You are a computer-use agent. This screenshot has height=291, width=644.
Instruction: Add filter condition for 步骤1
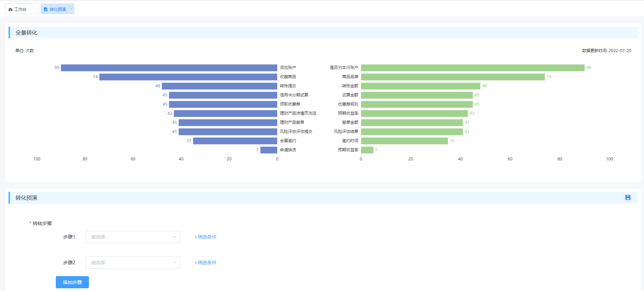(205, 237)
